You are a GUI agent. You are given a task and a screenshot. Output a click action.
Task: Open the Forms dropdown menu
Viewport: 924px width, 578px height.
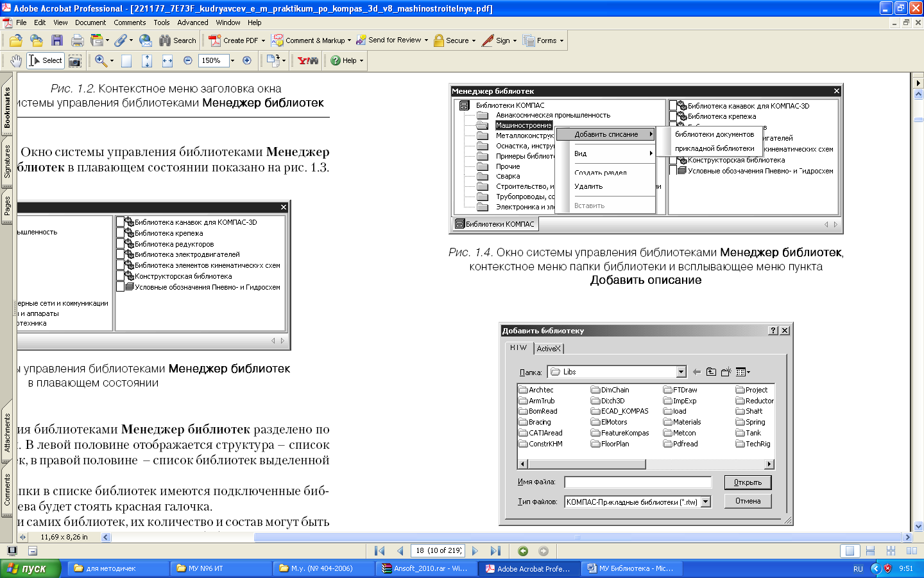click(561, 40)
